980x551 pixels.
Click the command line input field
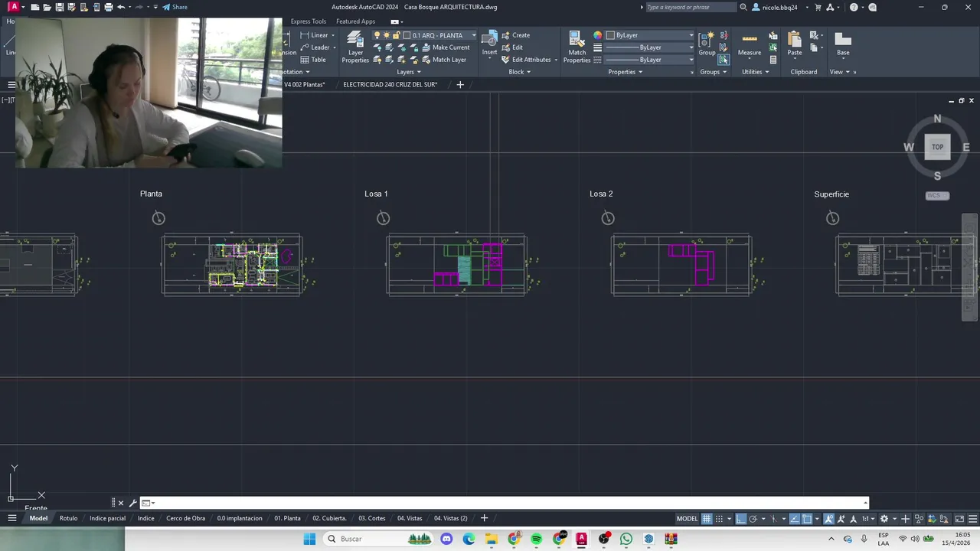[505, 503]
